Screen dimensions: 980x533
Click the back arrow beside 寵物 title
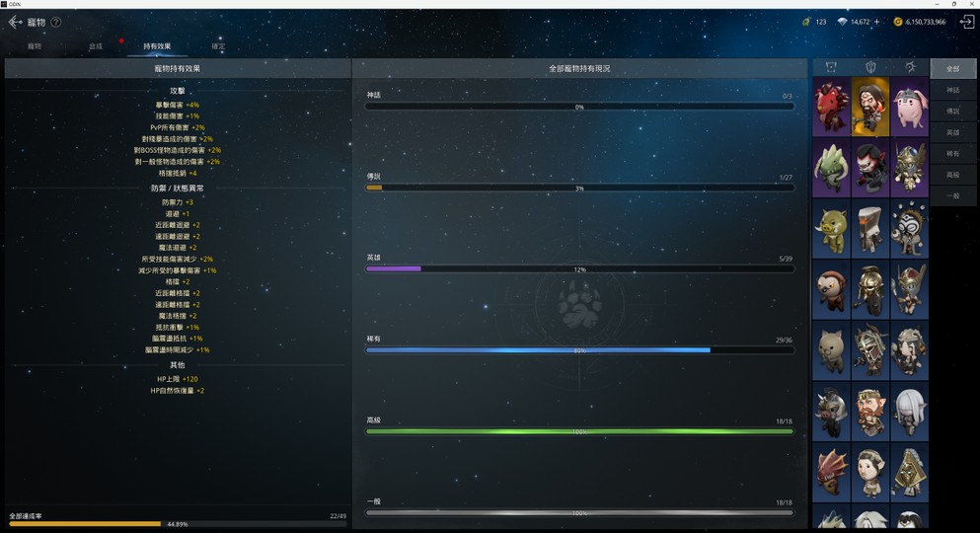[x=15, y=22]
